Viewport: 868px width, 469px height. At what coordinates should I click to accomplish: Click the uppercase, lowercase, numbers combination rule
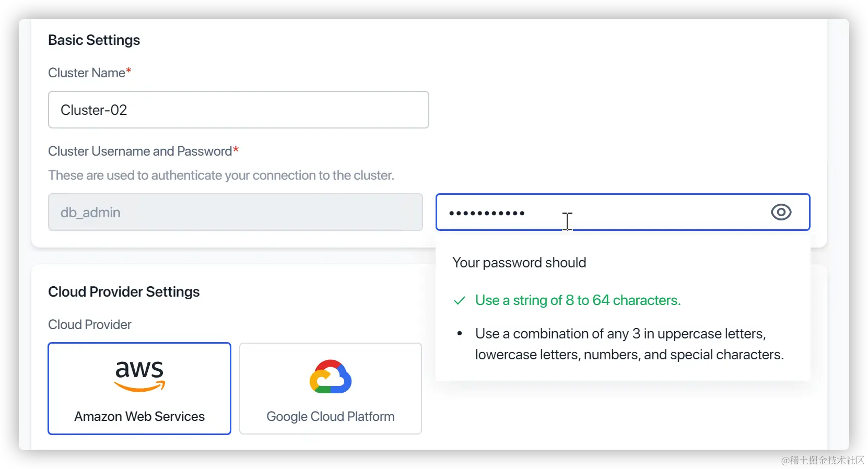(629, 344)
